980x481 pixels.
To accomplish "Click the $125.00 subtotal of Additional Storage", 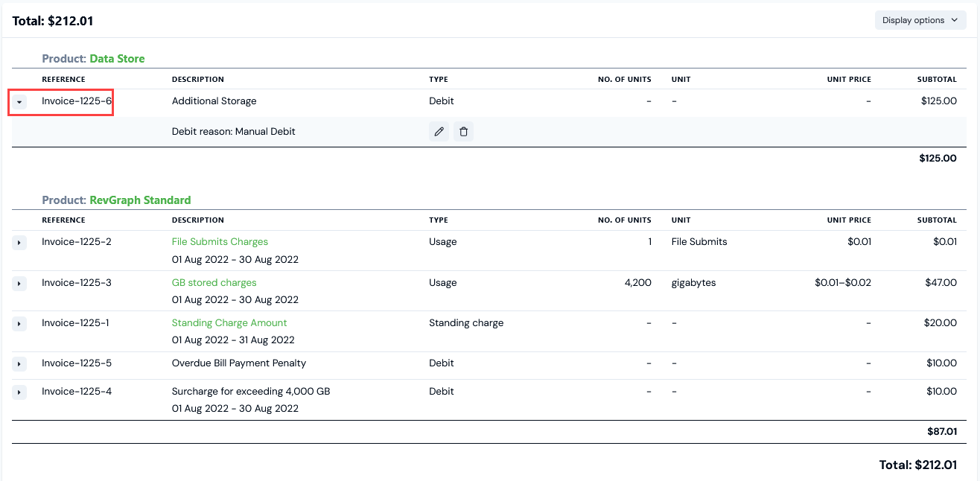I will pos(938,101).
